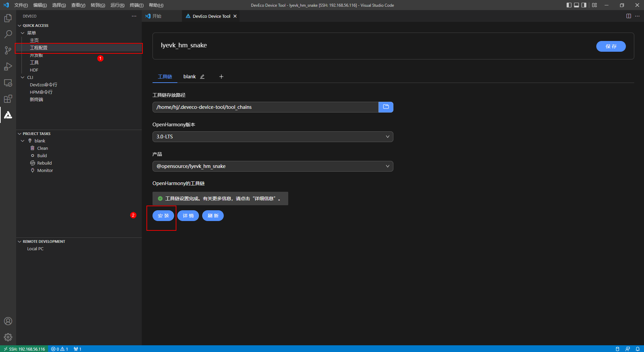This screenshot has height=352, width=644.
Task: Open Remote Explorer view in activity bar
Action: tap(8, 83)
